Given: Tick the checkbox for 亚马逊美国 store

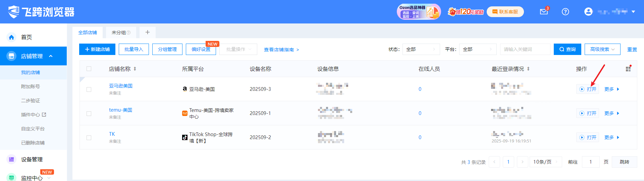Looking at the screenshot, I should (89, 89).
